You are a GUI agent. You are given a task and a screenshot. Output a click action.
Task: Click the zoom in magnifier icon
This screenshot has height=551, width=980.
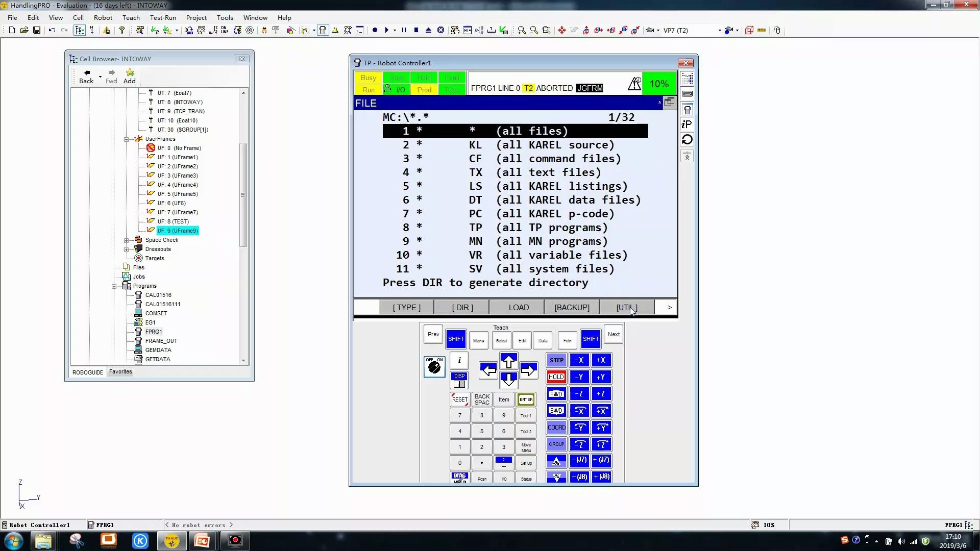[522, 31]
